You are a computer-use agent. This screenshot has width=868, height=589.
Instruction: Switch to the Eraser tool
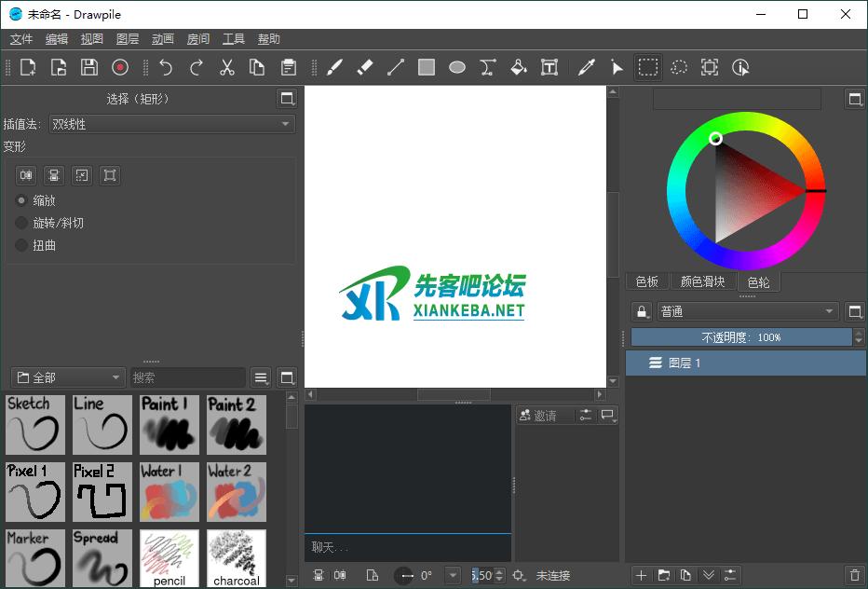pyautogui.click(x=365, y=66)
